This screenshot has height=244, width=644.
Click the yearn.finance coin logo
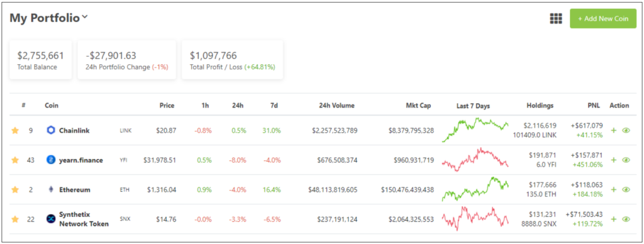(x=51, y=160)
